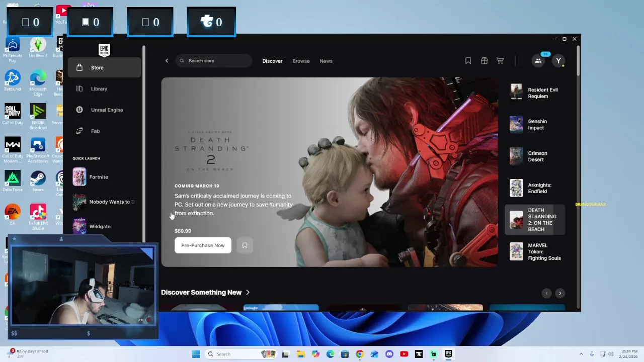This screenshot has width=644, height=362.
Task: Open Microsoft Store from taskbar
Action: click(345, 354)
